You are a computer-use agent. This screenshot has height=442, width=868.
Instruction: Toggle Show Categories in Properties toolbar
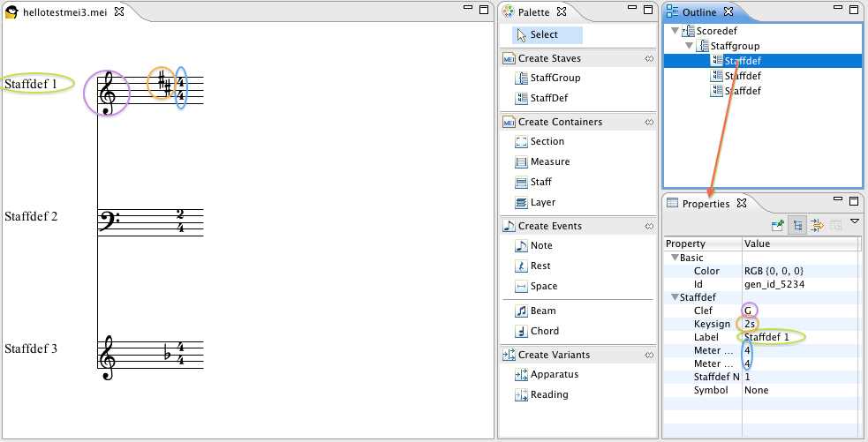[x=797, y=226]
